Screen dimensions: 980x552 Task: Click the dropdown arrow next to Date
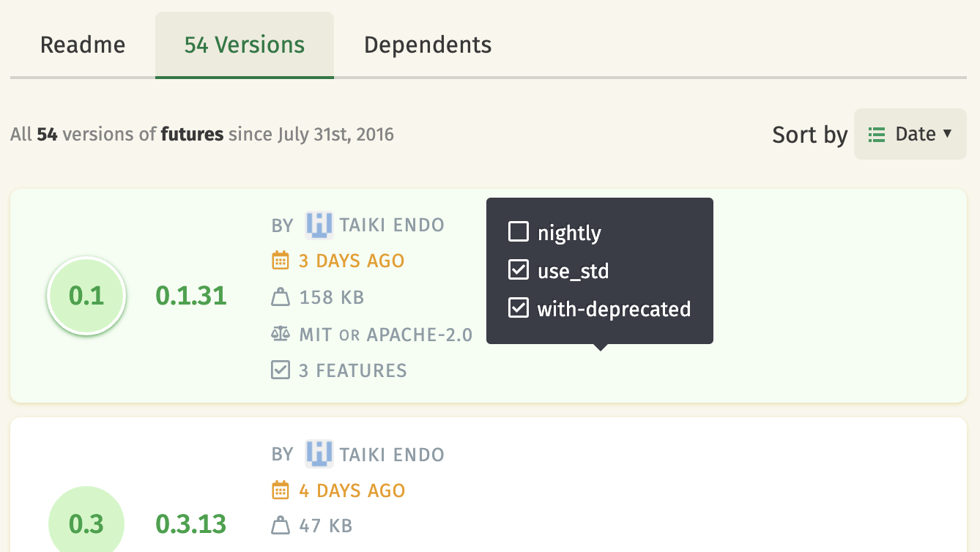[947, 134]
